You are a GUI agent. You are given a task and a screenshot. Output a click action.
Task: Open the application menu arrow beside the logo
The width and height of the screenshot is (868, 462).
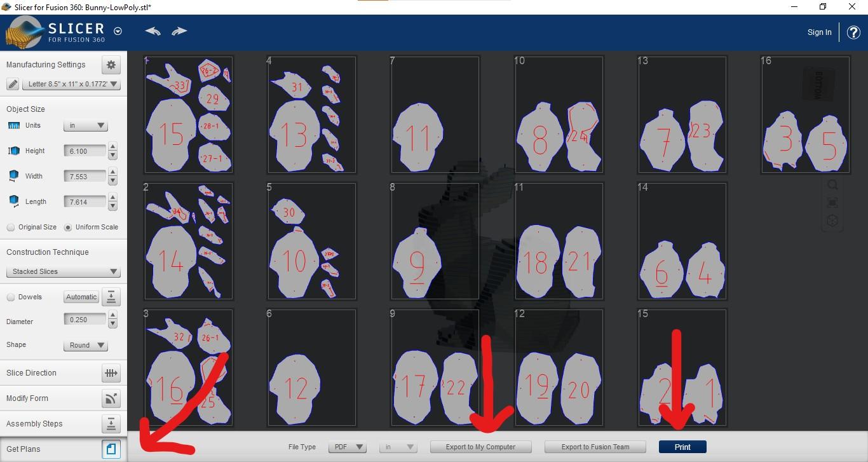click(x=118, y=31)
